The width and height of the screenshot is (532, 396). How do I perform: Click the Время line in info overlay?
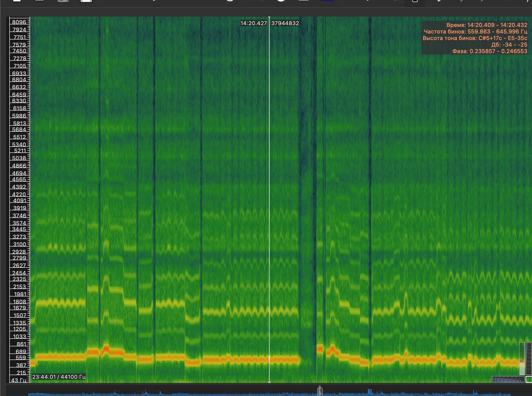(487, 25)
